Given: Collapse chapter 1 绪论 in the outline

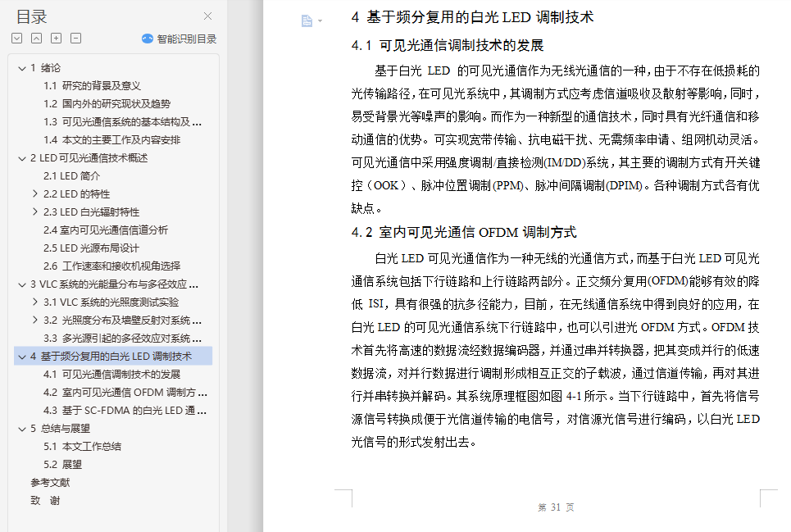Looking at the screenshot, I should pyautogui.click(x=21, y=68).
